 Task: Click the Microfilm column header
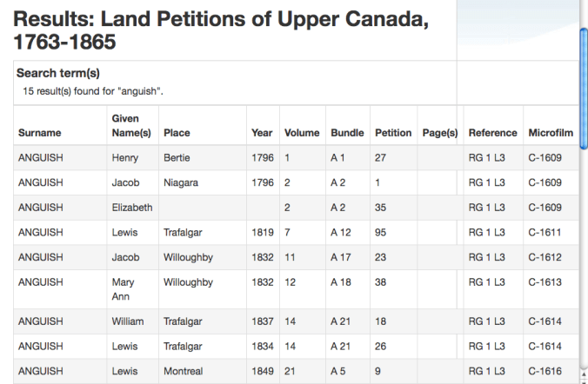tap(551, 133)
